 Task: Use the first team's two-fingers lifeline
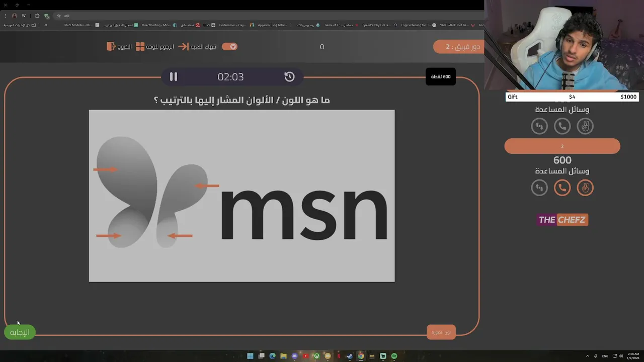tap(585, 126)
